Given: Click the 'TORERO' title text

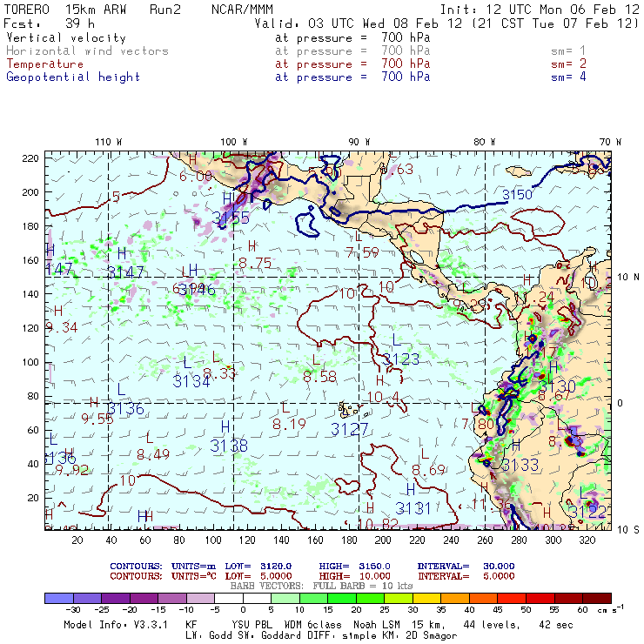Looking at the screenshot, I should [x=26, y=10].
